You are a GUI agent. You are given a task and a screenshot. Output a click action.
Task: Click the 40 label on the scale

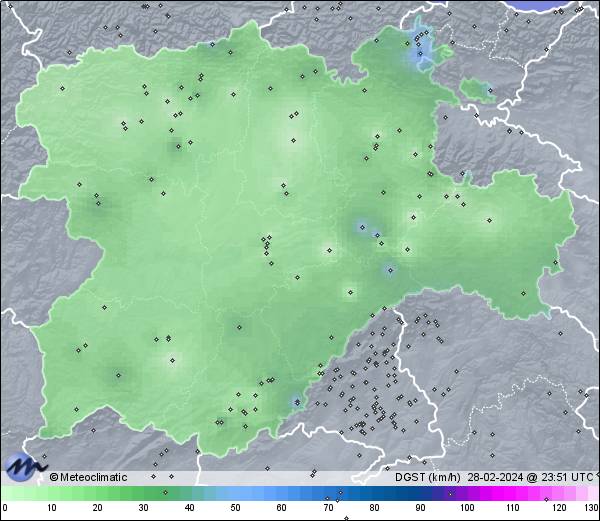189,508
